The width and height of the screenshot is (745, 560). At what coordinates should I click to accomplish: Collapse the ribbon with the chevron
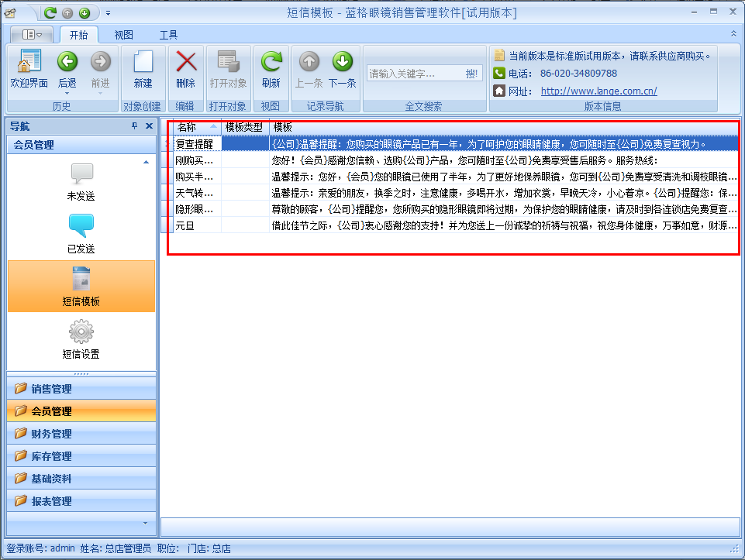(x=733, y=34)
